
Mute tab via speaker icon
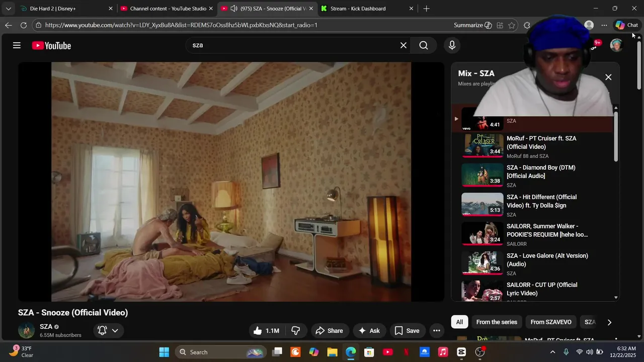234,9
